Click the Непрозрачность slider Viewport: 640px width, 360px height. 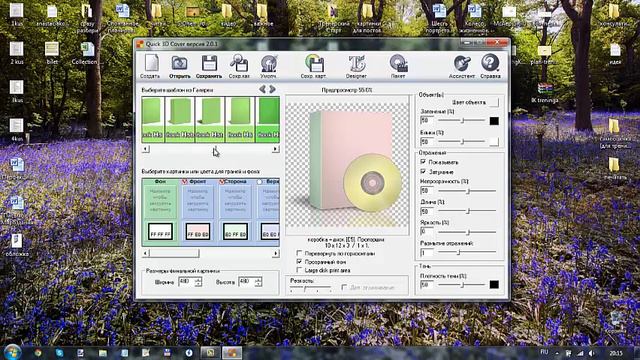click(x=467, y=191)
